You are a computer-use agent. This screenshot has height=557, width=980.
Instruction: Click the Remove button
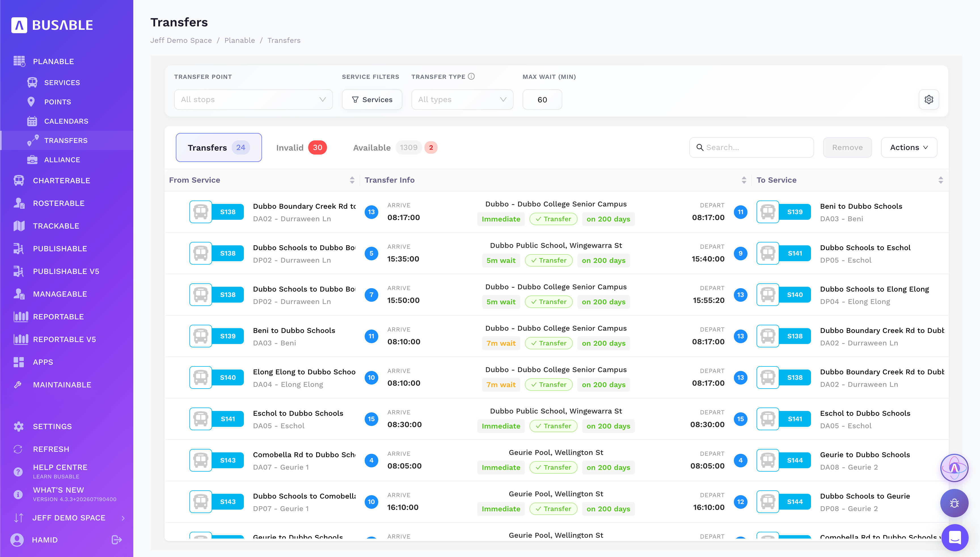pos(847,147)
